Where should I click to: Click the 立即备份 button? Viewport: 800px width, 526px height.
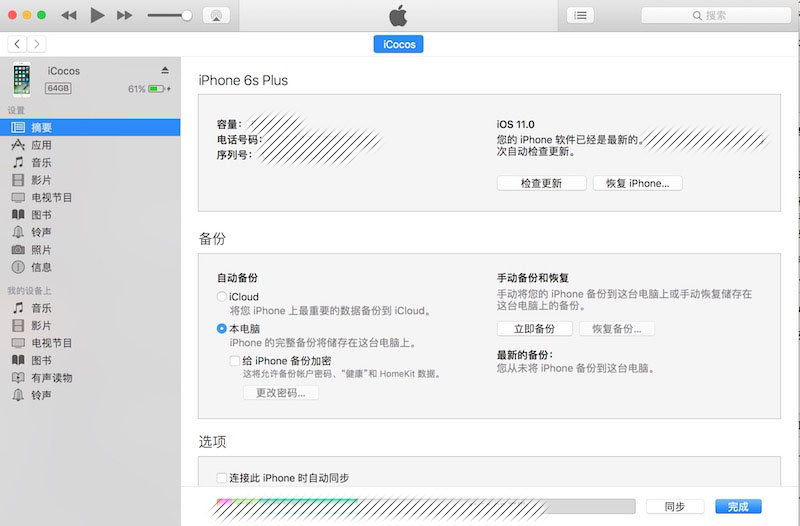tap(534, 329)
